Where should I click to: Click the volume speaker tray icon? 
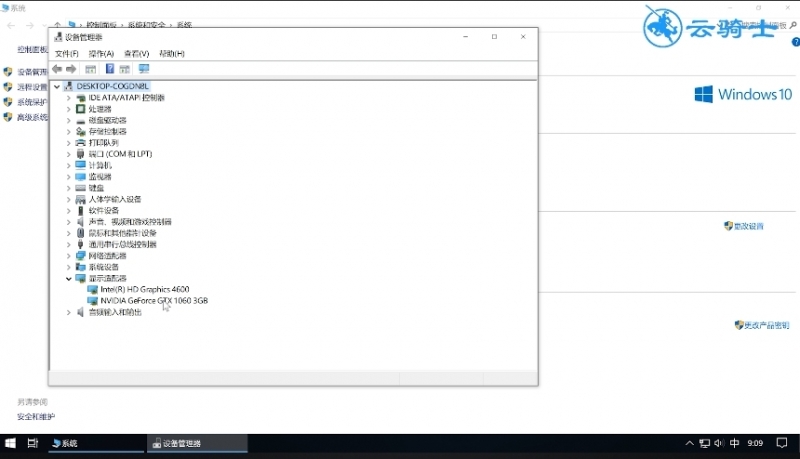719,443
